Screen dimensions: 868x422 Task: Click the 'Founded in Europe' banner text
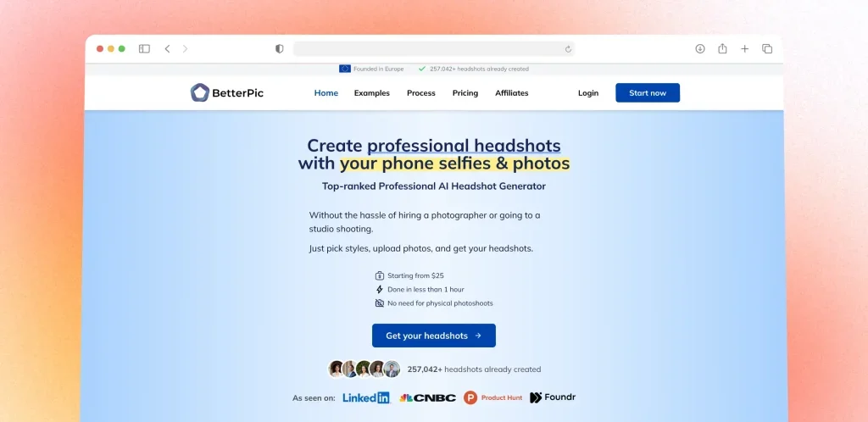(x=379, y=69)
